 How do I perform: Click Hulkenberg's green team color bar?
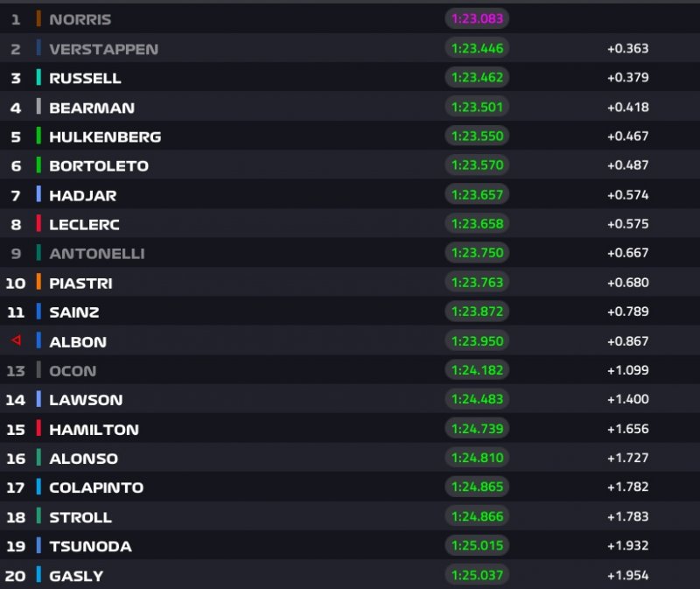[39, 136]
